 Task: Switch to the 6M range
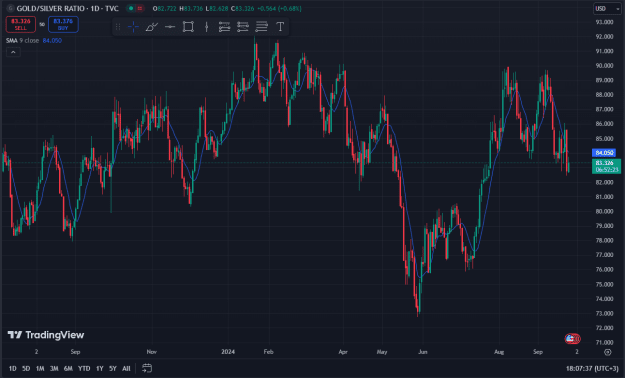(68, 368)
